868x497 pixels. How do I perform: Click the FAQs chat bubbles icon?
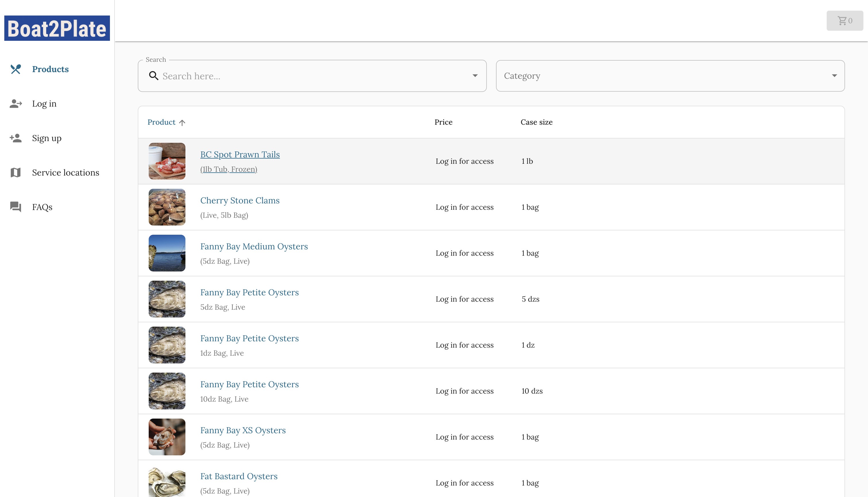click(x=16, y=207)
